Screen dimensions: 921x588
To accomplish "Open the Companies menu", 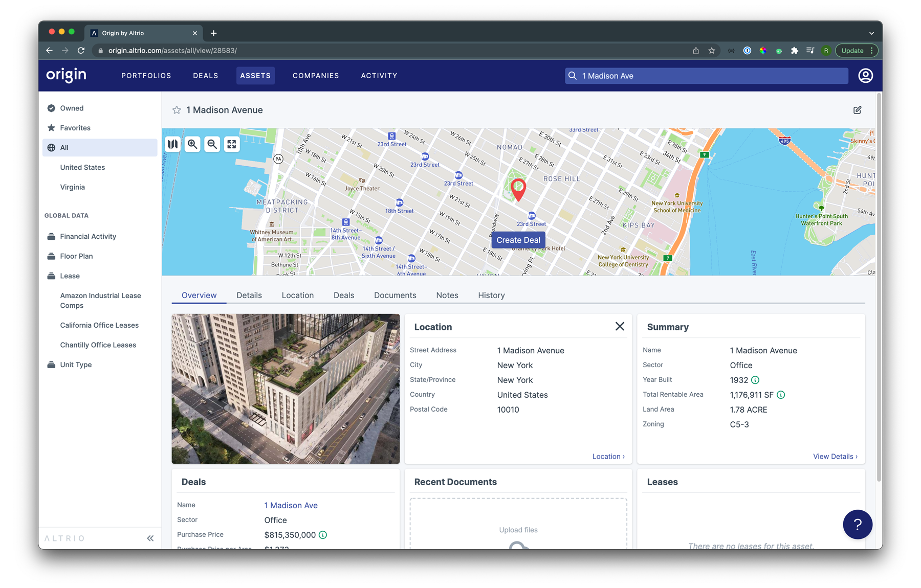I will pos(316,76).
